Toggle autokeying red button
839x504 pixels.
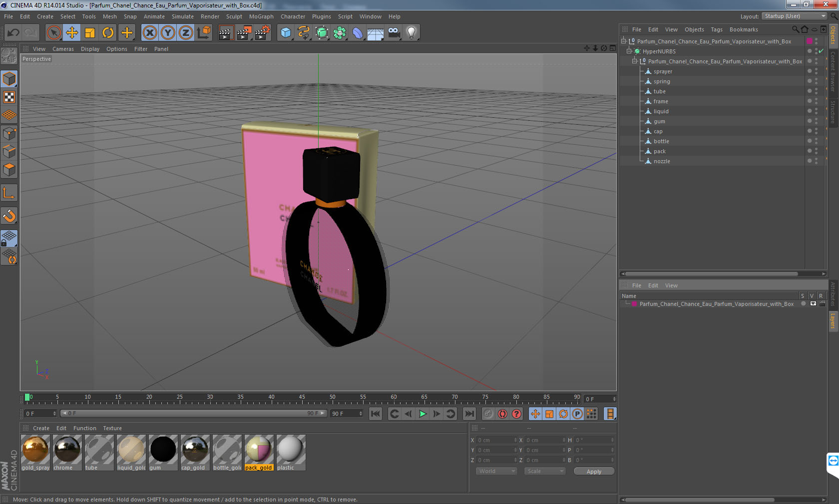click(x=502, y=414)
